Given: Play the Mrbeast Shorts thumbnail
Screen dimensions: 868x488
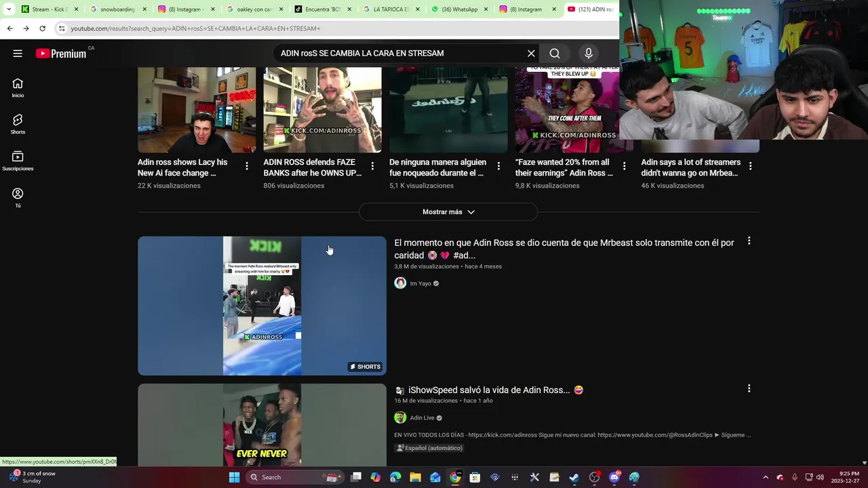Looking at the screenshot, I should click(262, 306).
